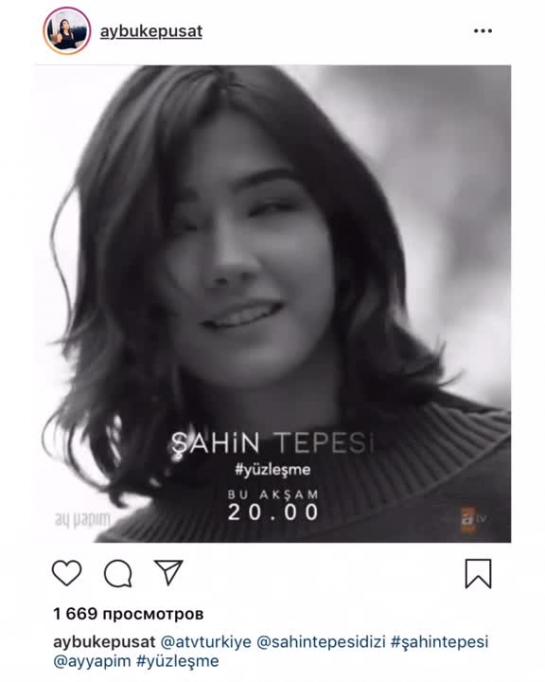Open the three-dot post options menu

483,31
